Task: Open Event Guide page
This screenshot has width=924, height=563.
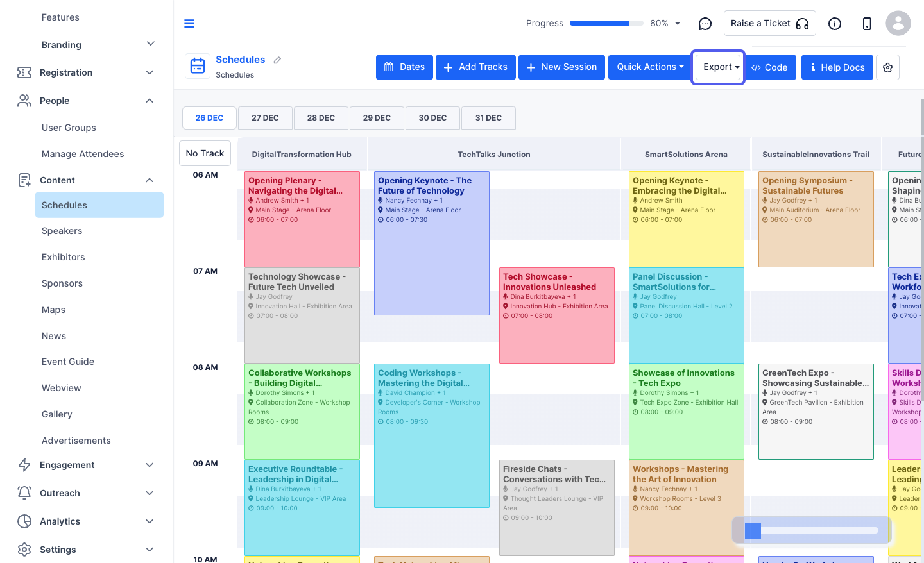Action: tap(68, 362)
